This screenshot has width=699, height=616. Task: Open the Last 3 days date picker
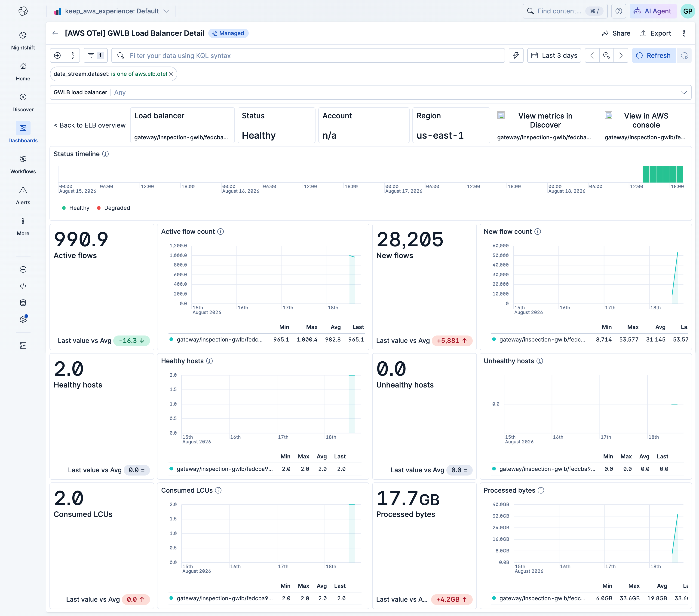click(554, 55)
